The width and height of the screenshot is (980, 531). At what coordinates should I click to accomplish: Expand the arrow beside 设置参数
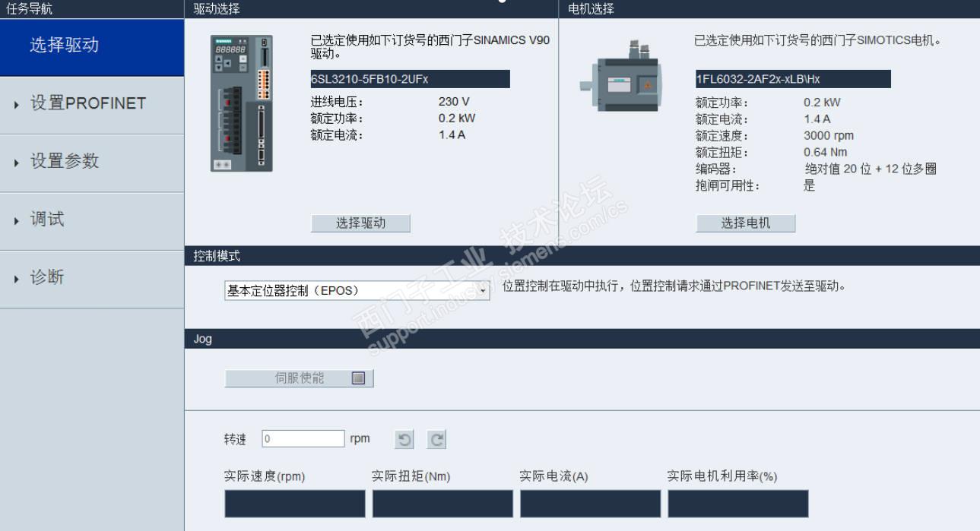(17, 163)
